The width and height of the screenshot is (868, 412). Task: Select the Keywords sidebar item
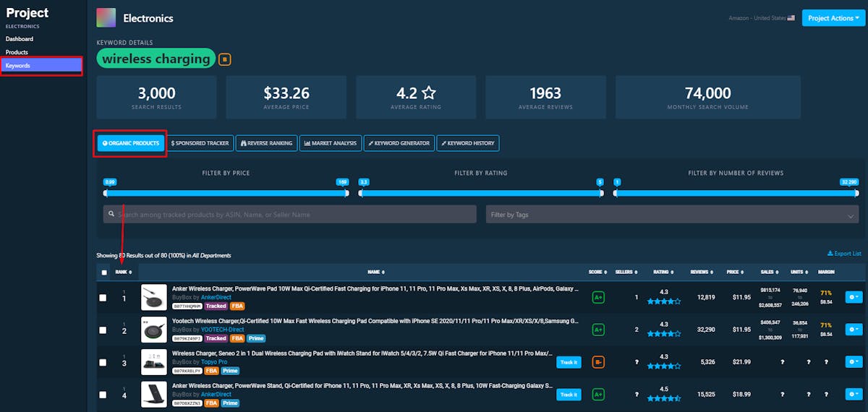pos(42,66)
